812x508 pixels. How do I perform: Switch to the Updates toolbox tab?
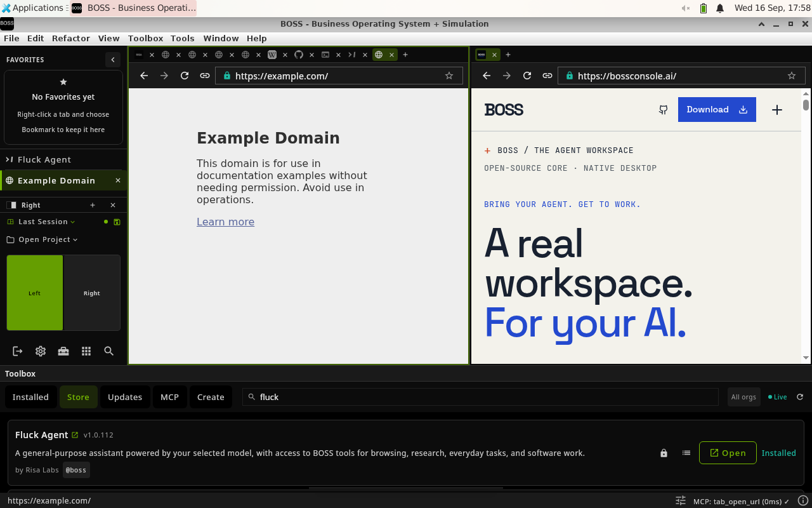[125, 397]
